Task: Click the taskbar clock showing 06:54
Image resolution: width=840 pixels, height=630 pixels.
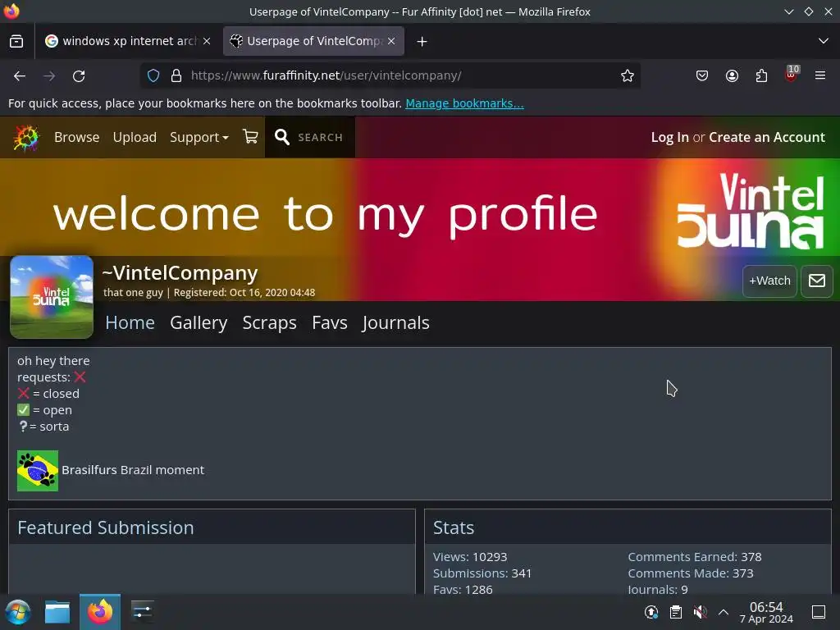Action: [x=766, y=612]
